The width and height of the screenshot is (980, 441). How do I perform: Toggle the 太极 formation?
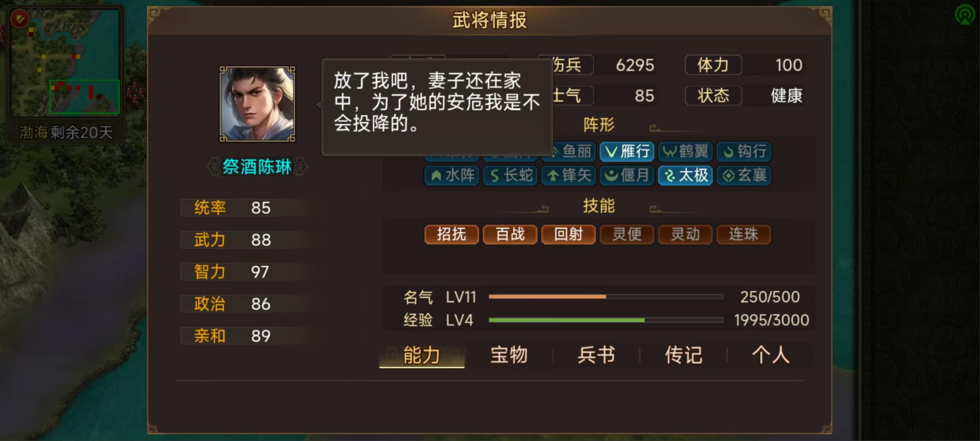[685, 175]
